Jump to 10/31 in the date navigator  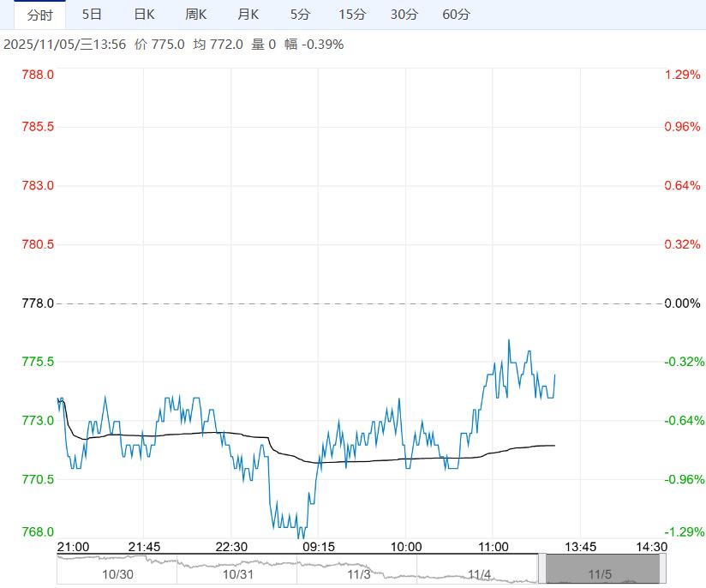(239, 573)
